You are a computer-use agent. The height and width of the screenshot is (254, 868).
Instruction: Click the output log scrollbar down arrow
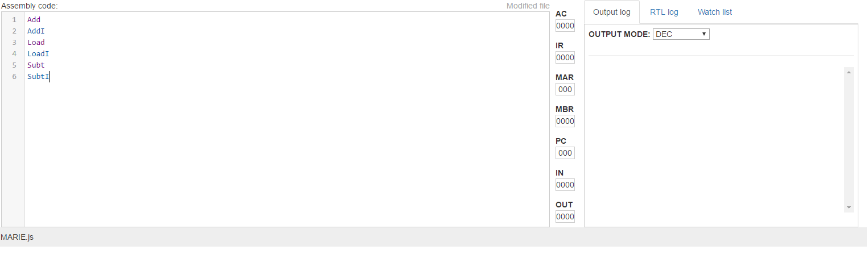(849, 208)
